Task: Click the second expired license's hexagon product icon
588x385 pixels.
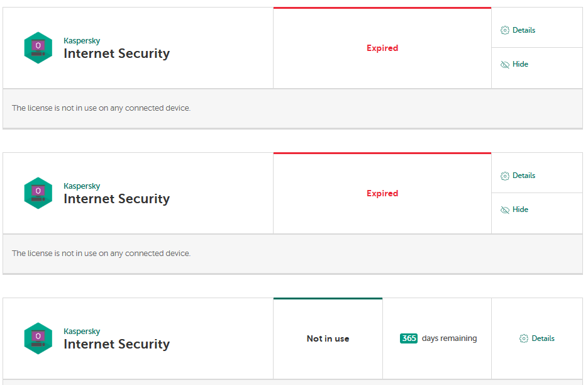Action: (38, 193)
